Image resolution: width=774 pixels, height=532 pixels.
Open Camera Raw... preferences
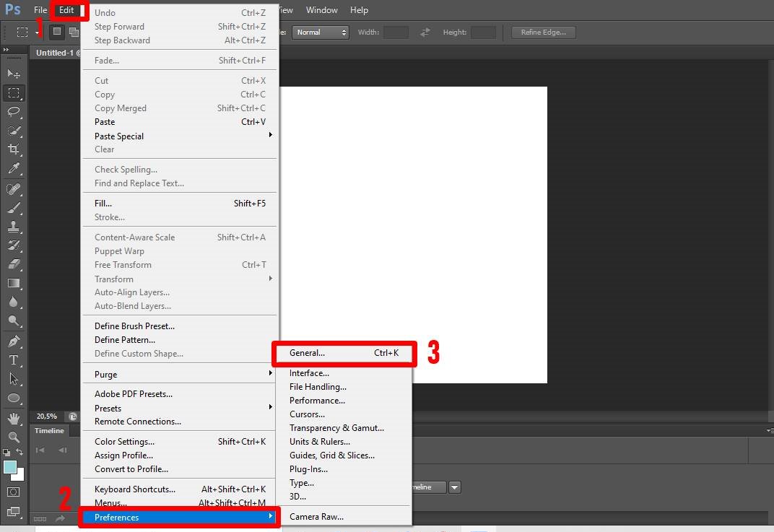[344, 517]
